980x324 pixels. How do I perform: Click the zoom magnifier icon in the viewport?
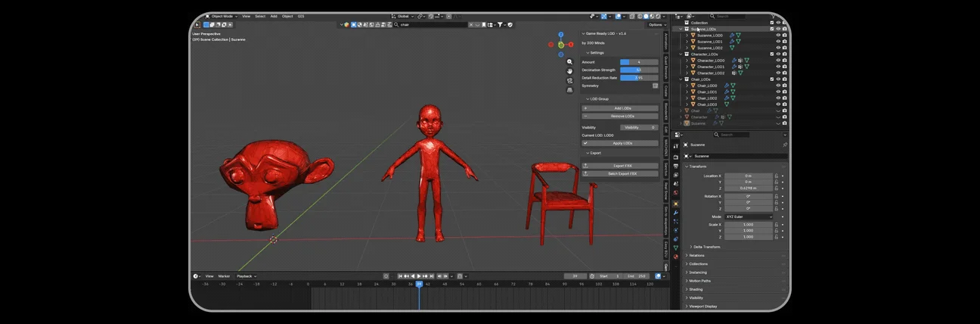569,62
